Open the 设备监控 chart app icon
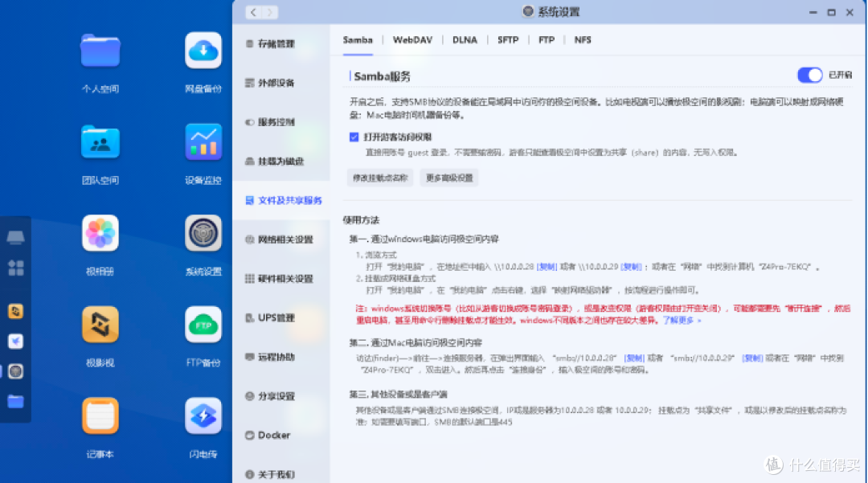Viewport: 868px width, 483px height. click(203, 141)
